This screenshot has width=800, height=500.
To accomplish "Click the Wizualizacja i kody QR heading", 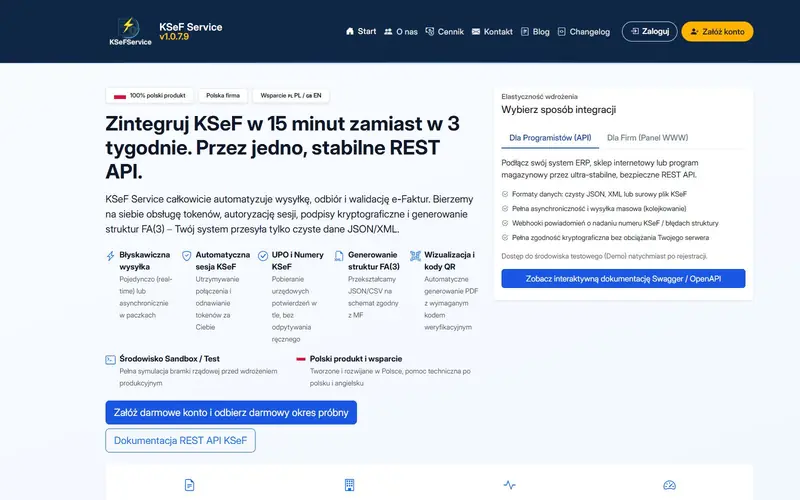I will tap(449, 261).
